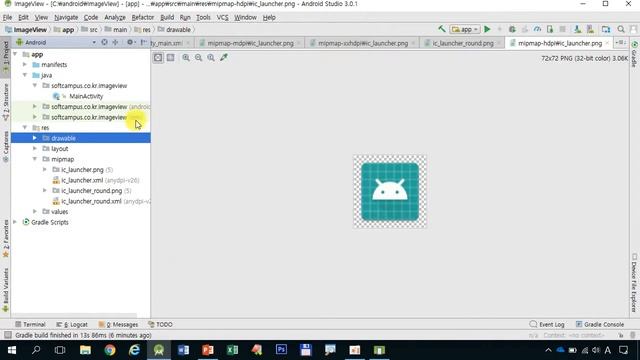The image size is (640, 360).
Task: Open Chrome from Windows taskbar
Action: [x=110, y=350]
